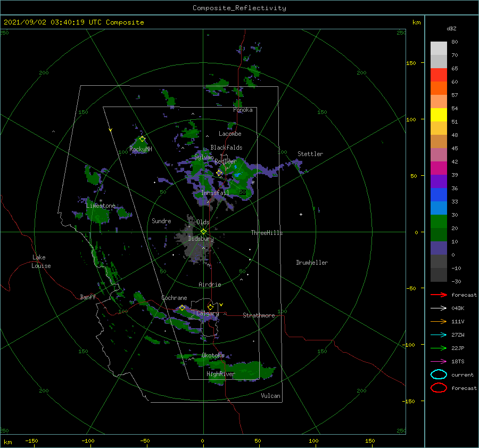The width and height of the screenshot is (479, 448).
Task: Click the Banff label
Action: [88, 297]
